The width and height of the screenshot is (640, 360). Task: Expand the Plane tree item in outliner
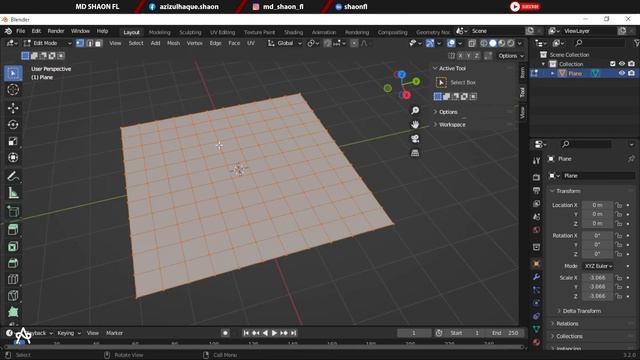tap(553, 73)
